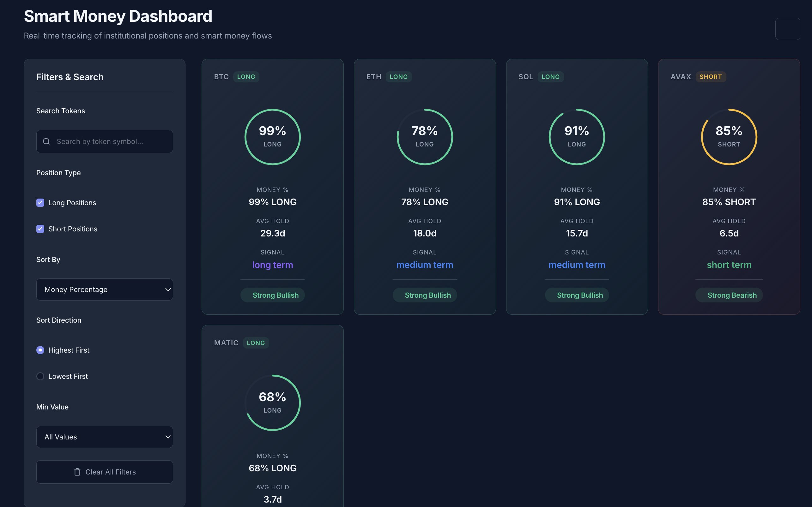This screenshot has height=507, width=812.
Task: Click the LONG badge on the ETH card
Action: click(399, 76)
